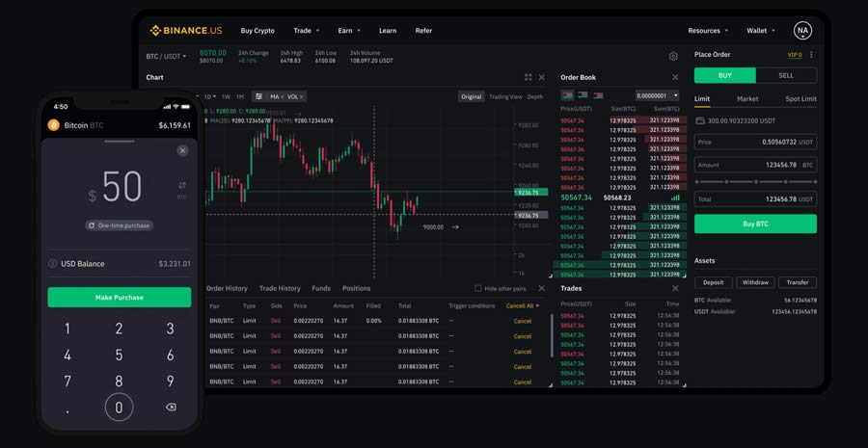
Task: Select the Limit order tab
Action: pos(702,99)
